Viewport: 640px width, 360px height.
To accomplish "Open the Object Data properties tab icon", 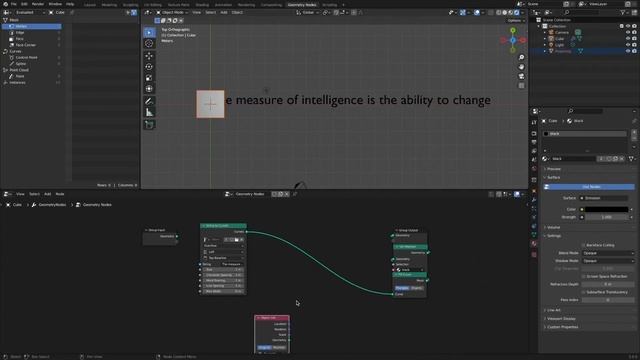I will [x=534, y=235].
